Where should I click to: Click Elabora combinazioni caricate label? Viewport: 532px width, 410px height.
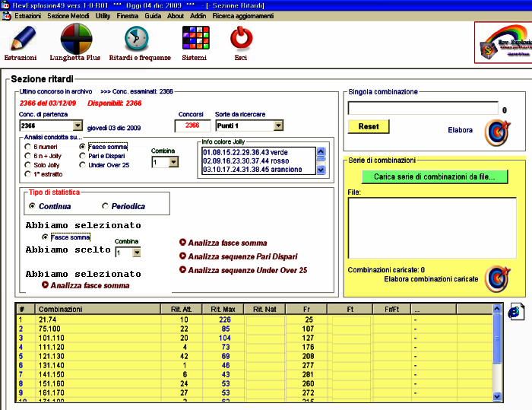point(431,279)
